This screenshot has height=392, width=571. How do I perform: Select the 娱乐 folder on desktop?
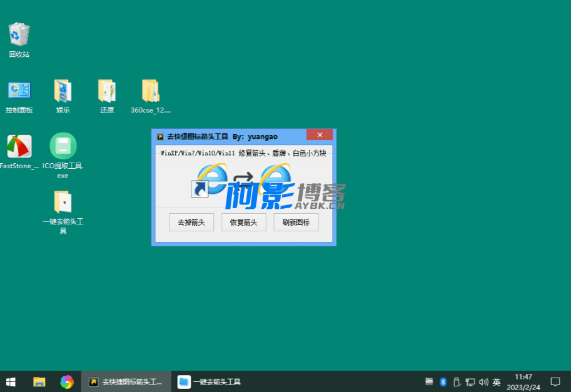(63, 91)
